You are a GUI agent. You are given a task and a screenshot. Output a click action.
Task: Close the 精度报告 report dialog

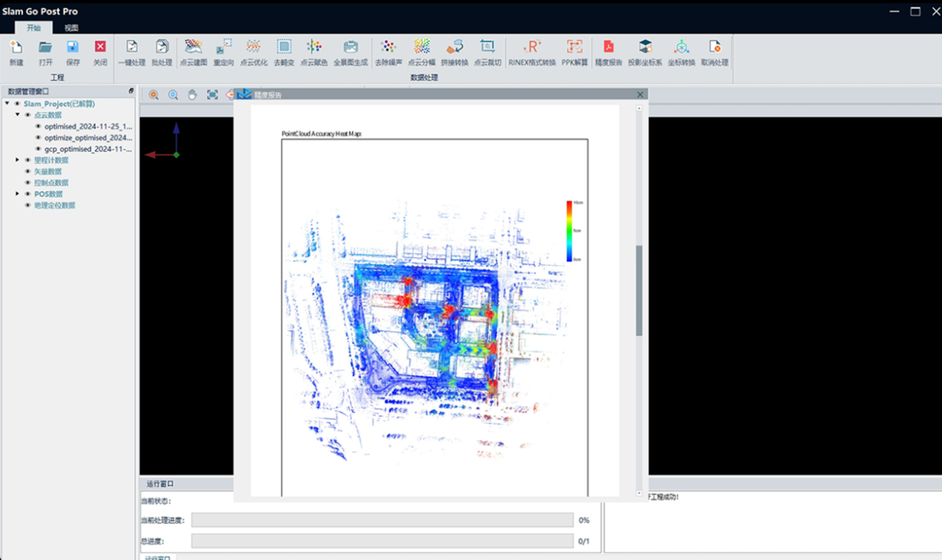pyautogui.click(x=640, y=95)
